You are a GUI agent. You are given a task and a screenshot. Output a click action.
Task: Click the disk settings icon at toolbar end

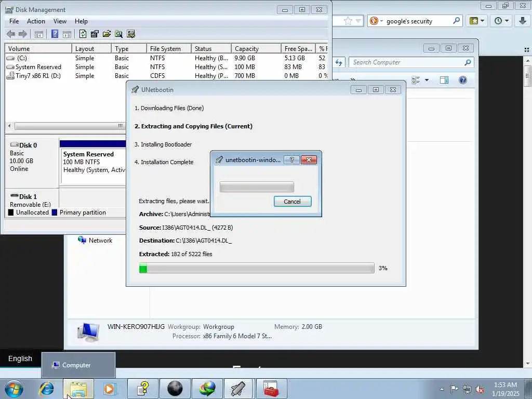click(x=130, y=34)
